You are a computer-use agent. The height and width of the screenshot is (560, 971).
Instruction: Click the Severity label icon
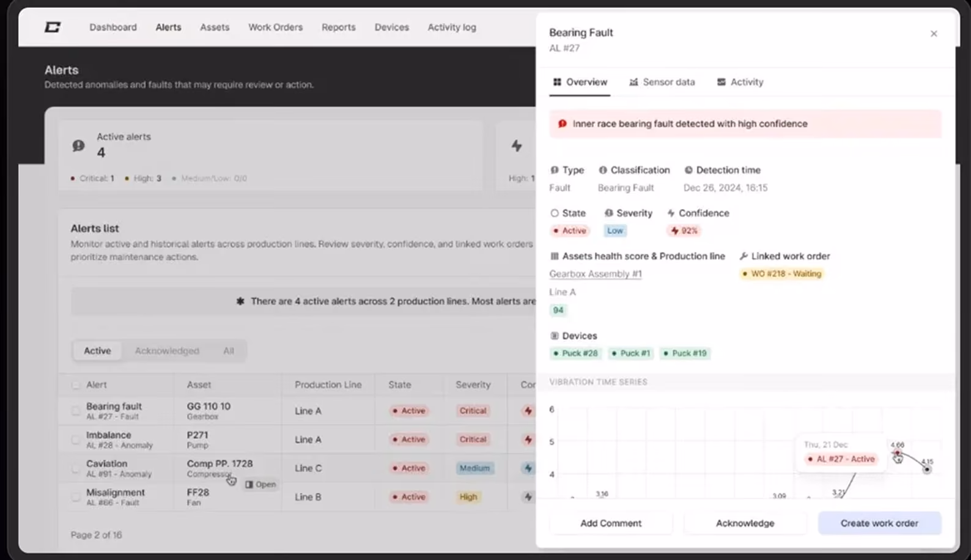(609, 213)
